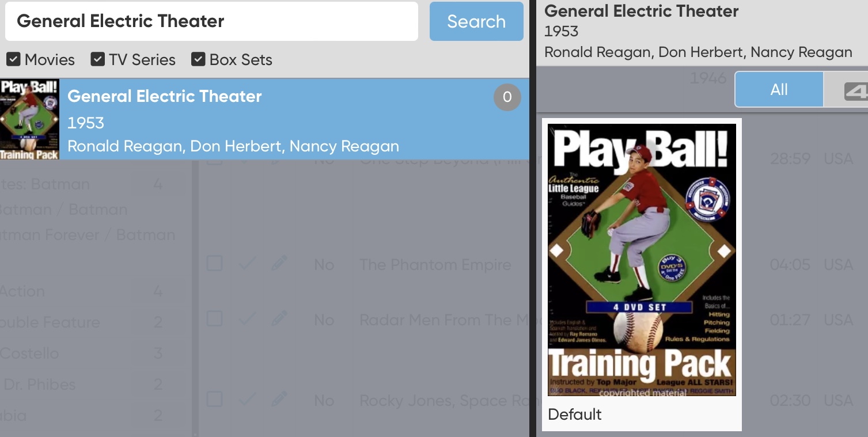Screen dimensions: 868x437
Task: Click the pencil edit icon for Rocky Jones row
Action: pos(279,398)
